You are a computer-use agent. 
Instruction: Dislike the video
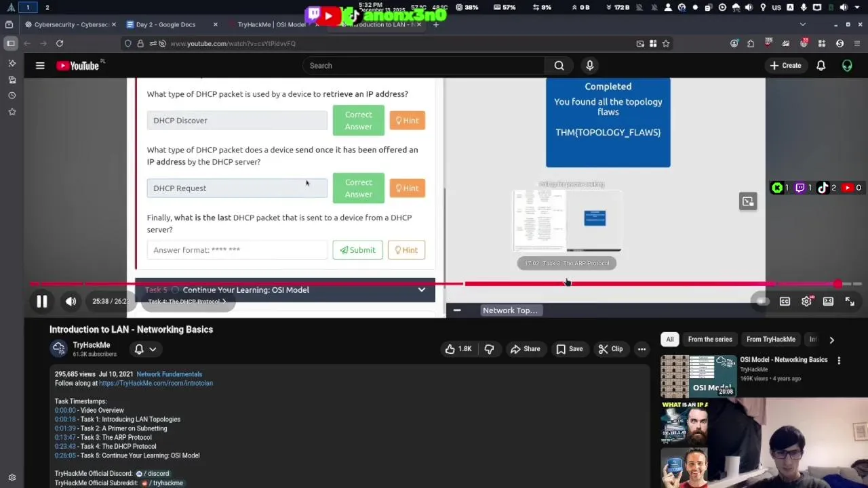[x=489, y=349]
